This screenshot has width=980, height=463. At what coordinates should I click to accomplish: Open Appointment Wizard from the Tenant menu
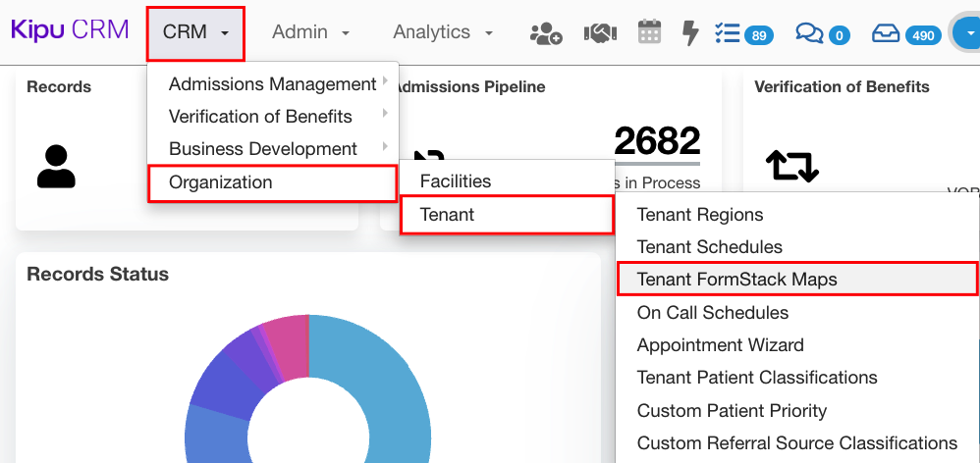click(x=720, y=345)
